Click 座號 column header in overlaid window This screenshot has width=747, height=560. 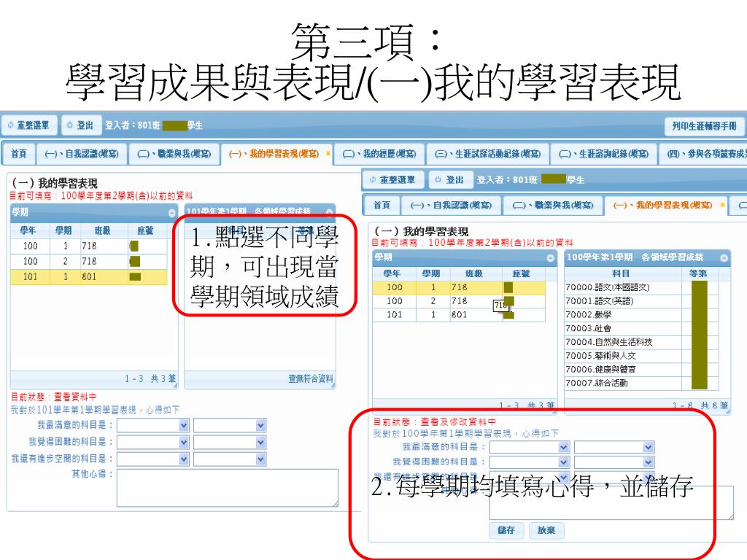pyautogui.click(x=521, y=274)
